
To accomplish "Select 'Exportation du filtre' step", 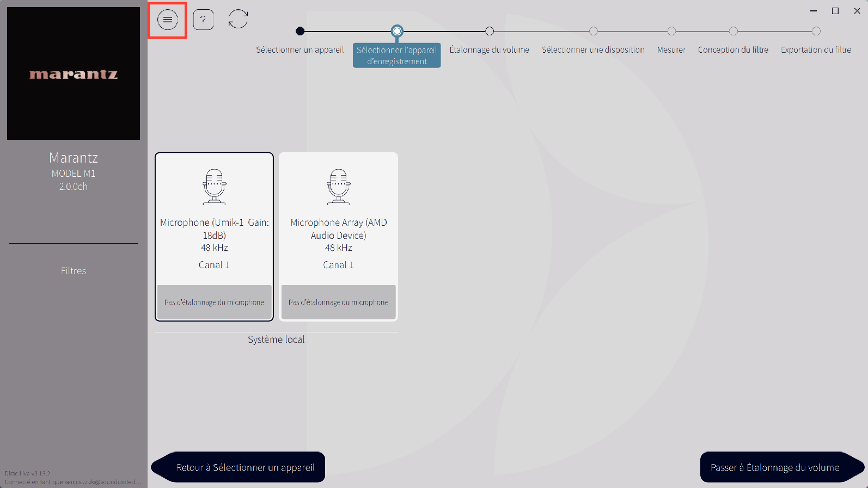I will (x=816, y=32).
